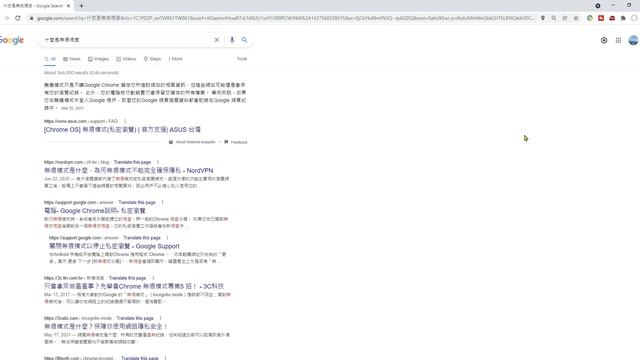Open the incognito-mode blog result title
This screenshot has width=640, height=360.
[x=106, y=326]
